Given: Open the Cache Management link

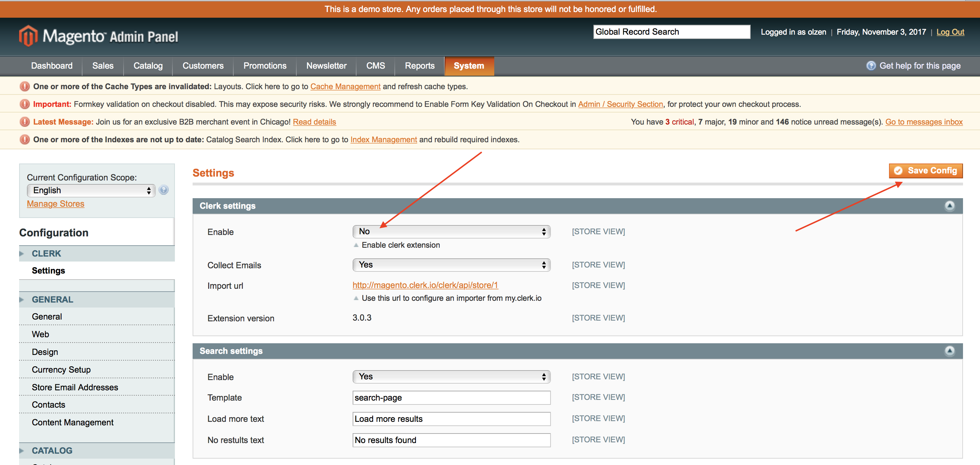Looking at the screenshot, I should click(x=345, y=87).
